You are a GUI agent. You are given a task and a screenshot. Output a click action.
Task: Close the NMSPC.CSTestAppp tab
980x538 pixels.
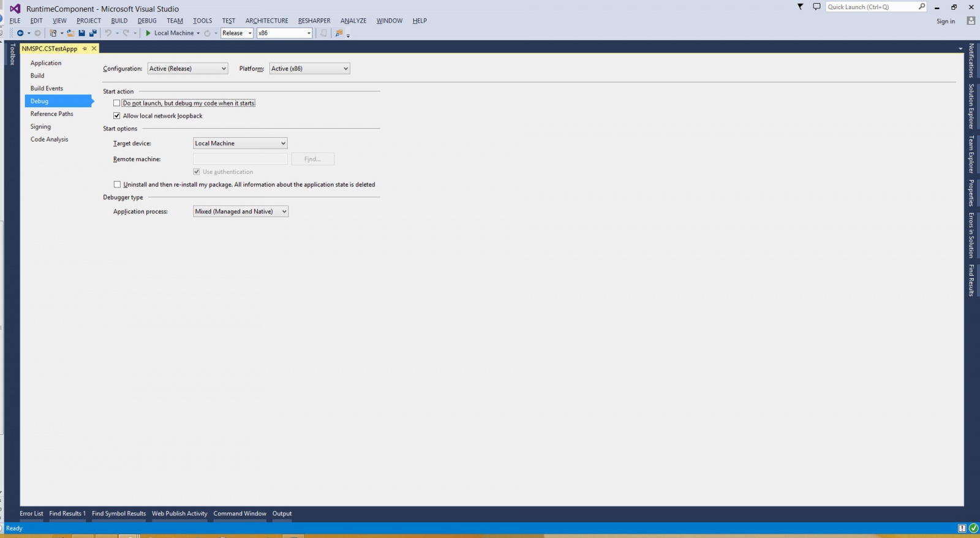94,48
